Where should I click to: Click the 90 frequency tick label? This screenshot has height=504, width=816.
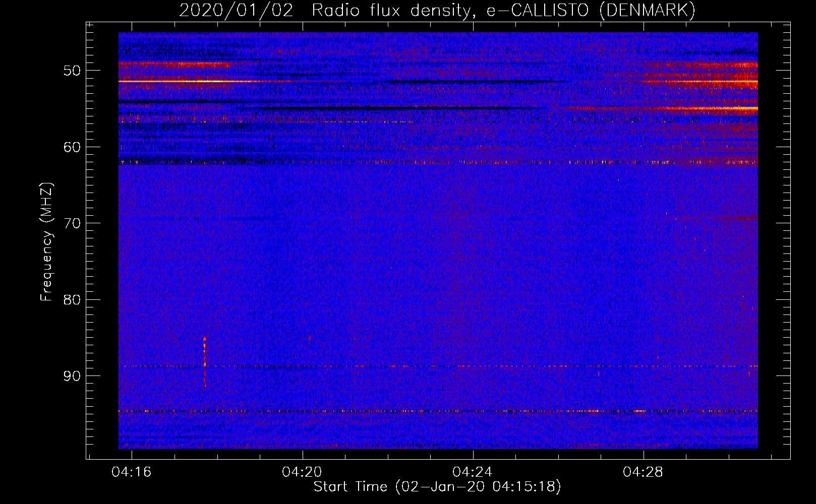[72, 376]
